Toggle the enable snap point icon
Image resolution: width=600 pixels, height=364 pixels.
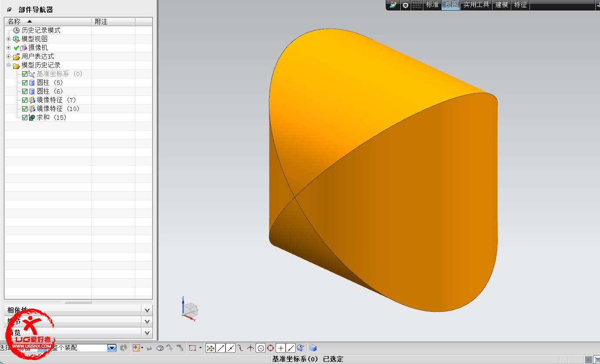coord(210,348)
